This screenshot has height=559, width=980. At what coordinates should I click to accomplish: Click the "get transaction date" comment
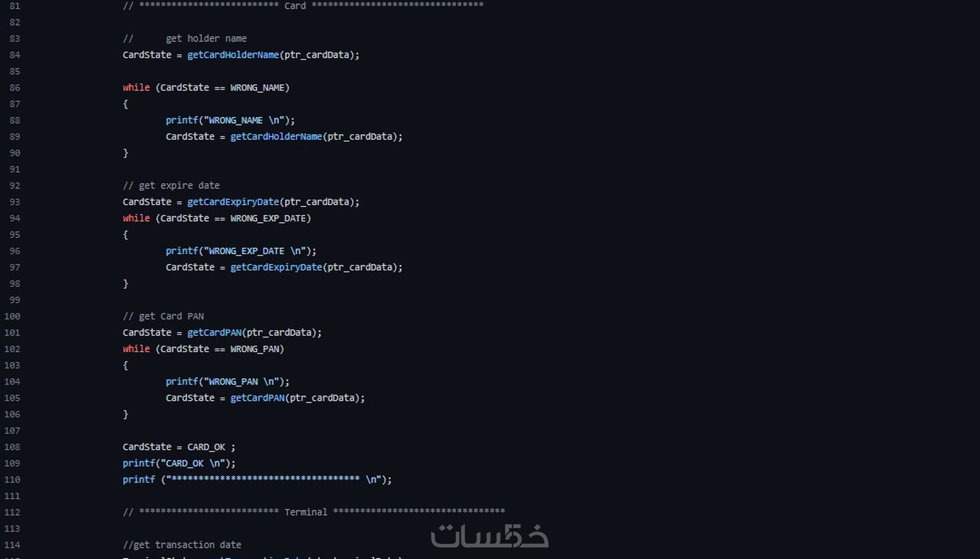point(182,545)
